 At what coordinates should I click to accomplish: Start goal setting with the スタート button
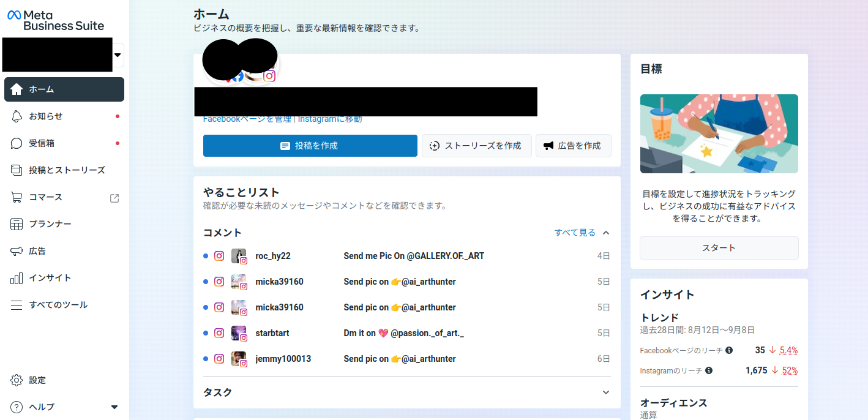point(719,247)
